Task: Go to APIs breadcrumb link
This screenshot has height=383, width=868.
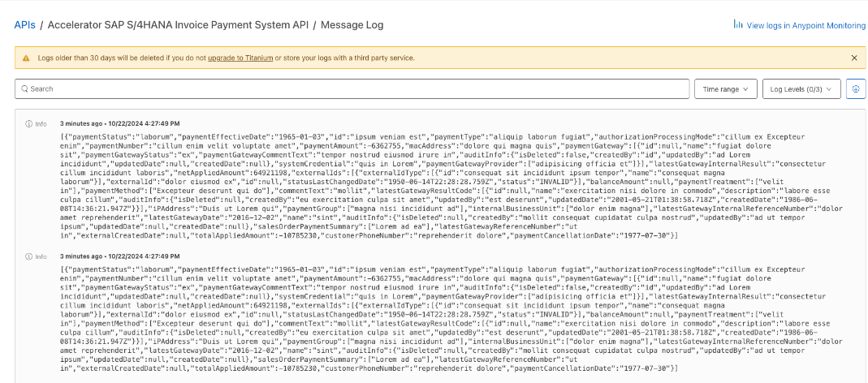Action: [x=24, y=25]
